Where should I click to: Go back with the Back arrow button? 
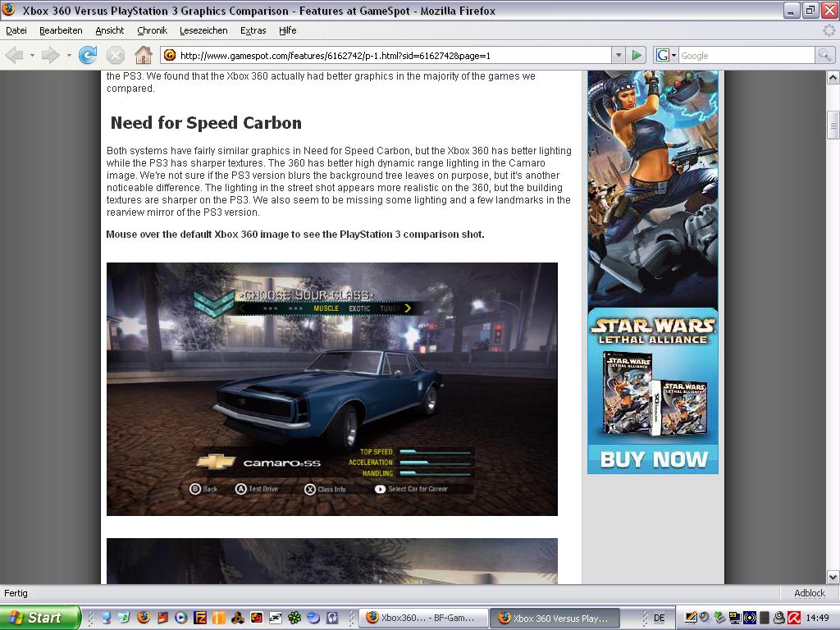[x=15, y=55]
